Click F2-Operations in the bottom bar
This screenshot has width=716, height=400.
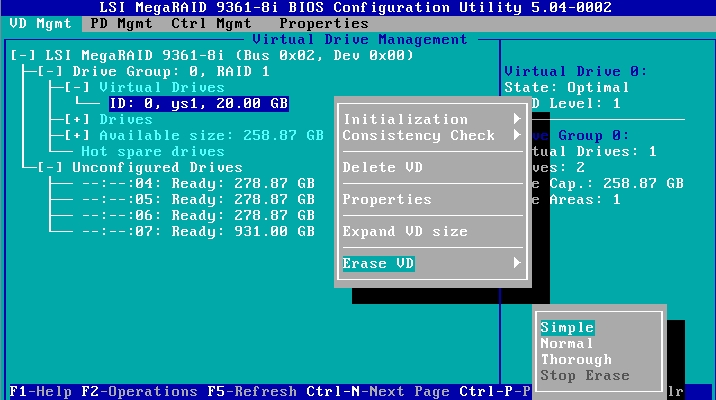(x=139, y=392)
